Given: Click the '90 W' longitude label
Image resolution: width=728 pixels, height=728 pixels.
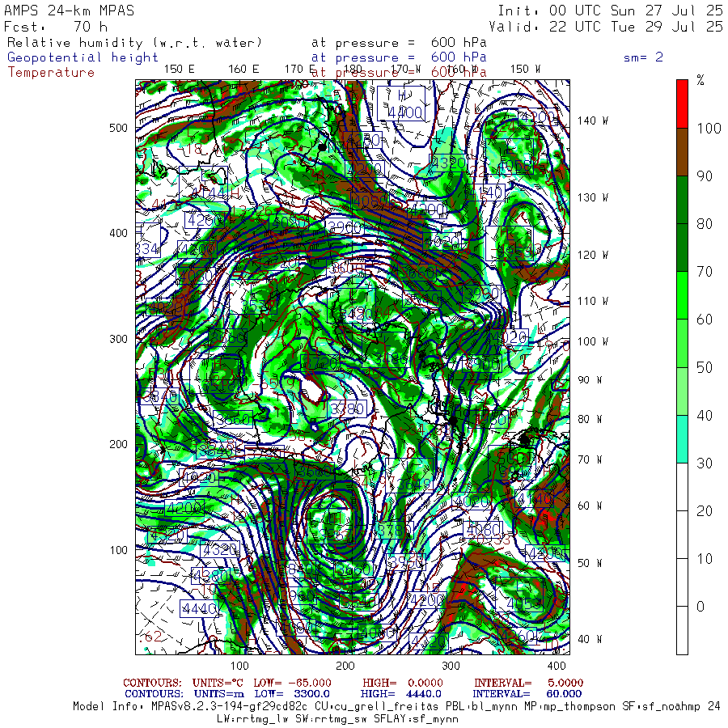Looking at the screenshot, I should click(590, 380).
